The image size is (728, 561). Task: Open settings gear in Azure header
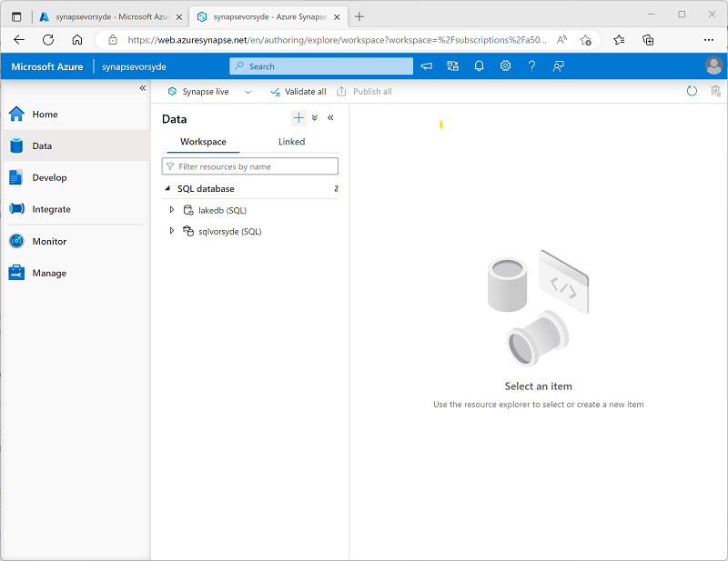pos(505,66)
